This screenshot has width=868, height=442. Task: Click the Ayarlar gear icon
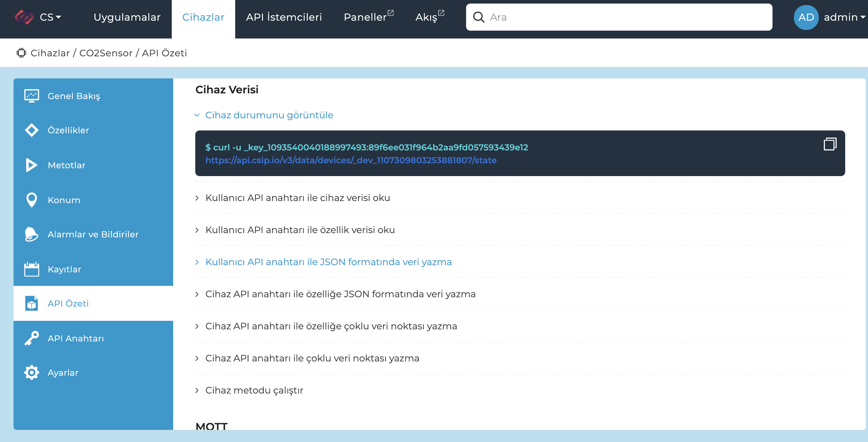coord(32,372)
